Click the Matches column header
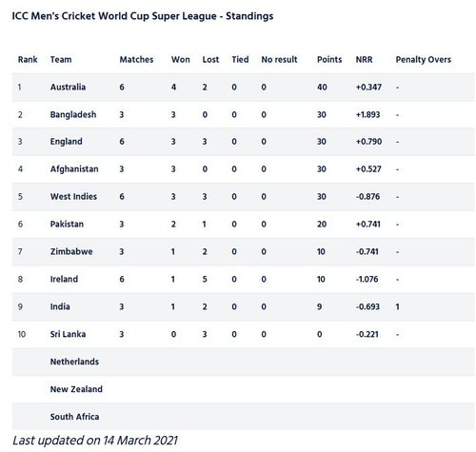 pyautogui.click(x=136, y=60)
